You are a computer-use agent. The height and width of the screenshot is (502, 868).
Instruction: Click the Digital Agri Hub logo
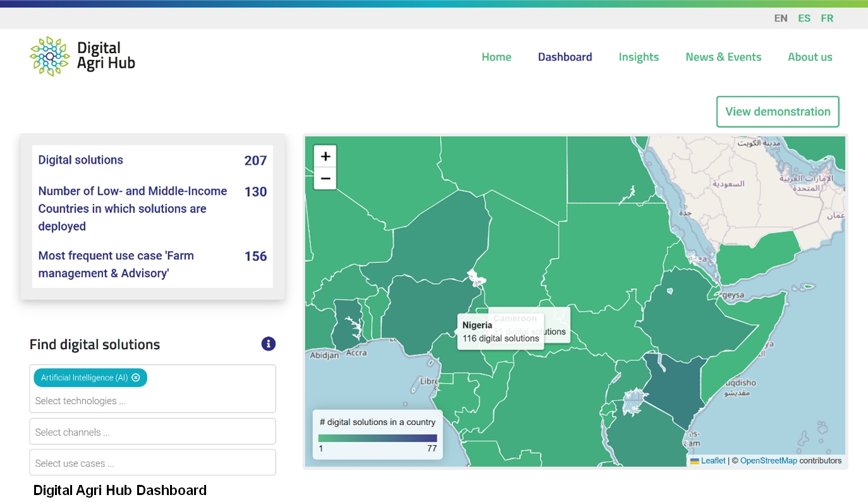[x=82, y=56]
